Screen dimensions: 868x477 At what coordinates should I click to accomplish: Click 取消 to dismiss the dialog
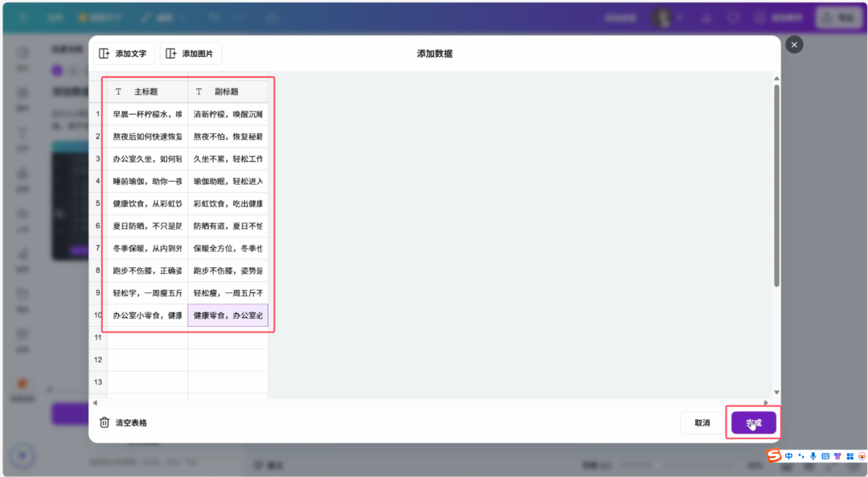click(x=702, y=422)
